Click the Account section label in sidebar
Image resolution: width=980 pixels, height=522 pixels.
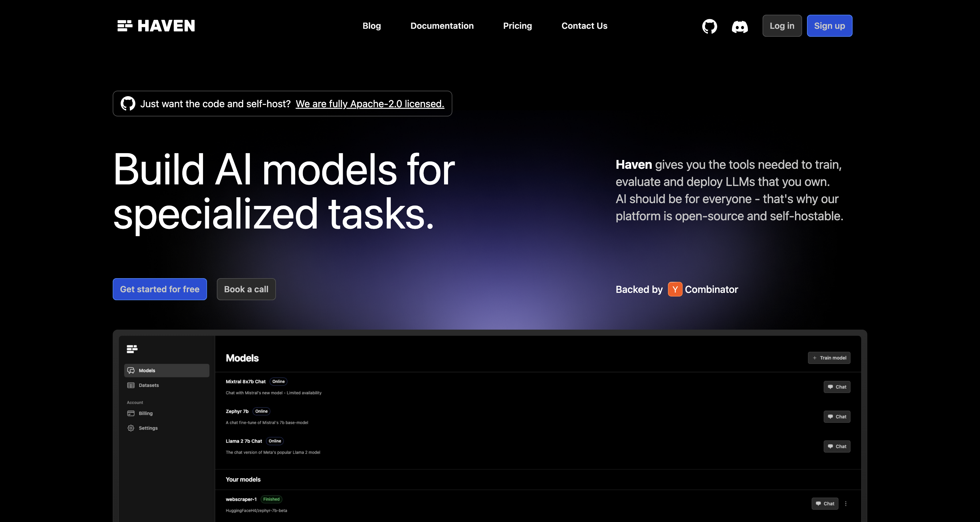click(135, 403)
